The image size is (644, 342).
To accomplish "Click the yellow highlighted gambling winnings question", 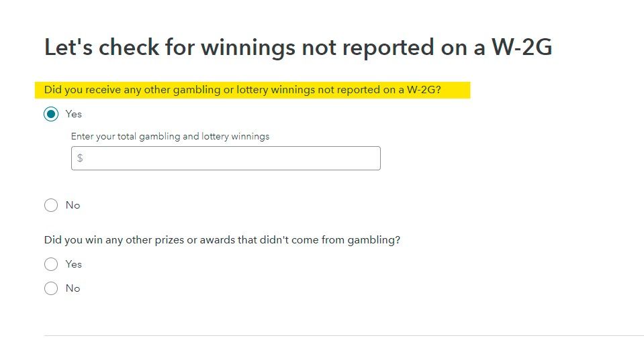I will [242, 90].
